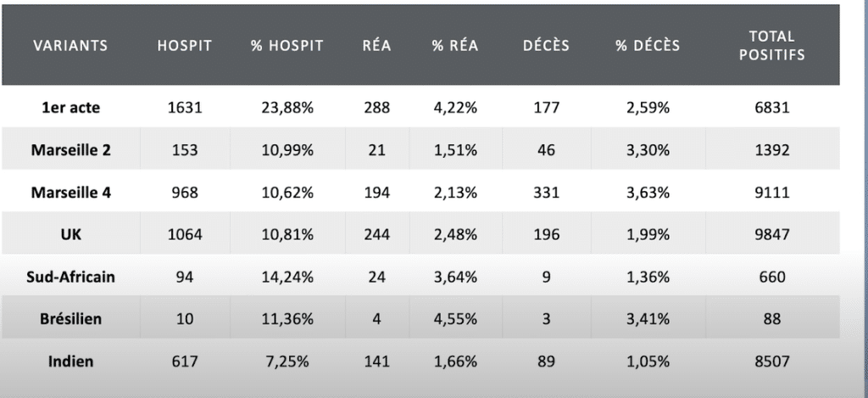Select the Brésilien row label

(x=71, y=319)
